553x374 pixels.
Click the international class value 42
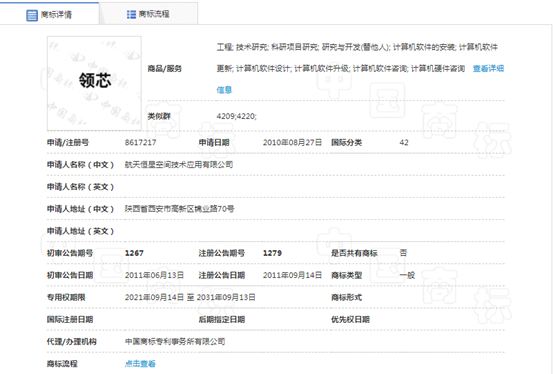(404, 143)
